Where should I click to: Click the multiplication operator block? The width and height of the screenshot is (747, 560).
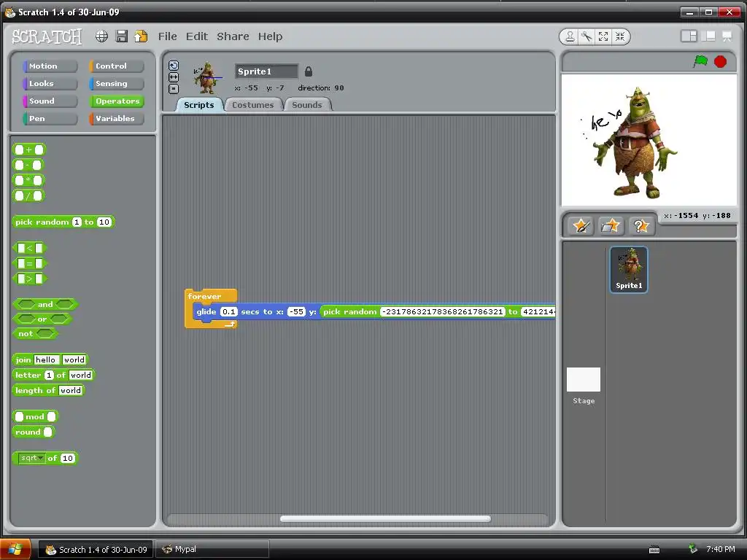[x=28, y=180]
